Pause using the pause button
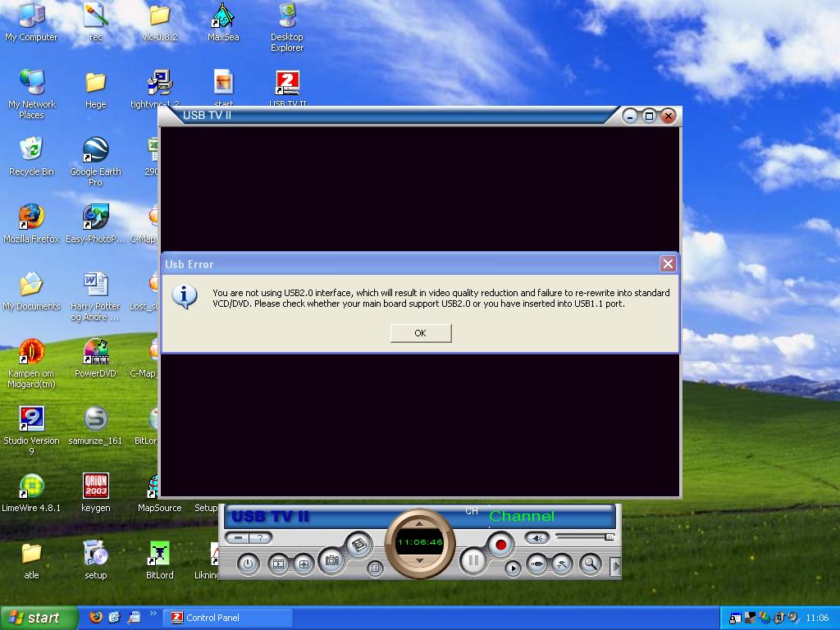This screenshot has width=840, height=630. click(473, 560)
